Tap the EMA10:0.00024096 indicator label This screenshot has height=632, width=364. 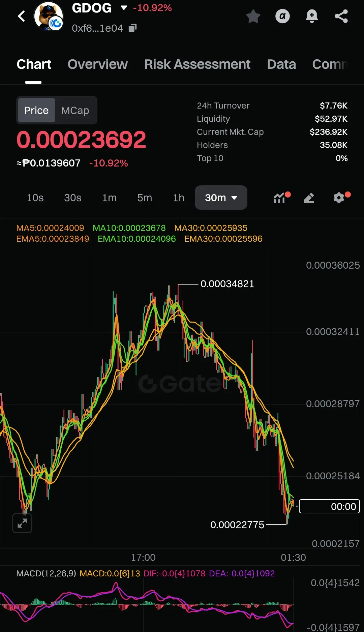(137, 239)
